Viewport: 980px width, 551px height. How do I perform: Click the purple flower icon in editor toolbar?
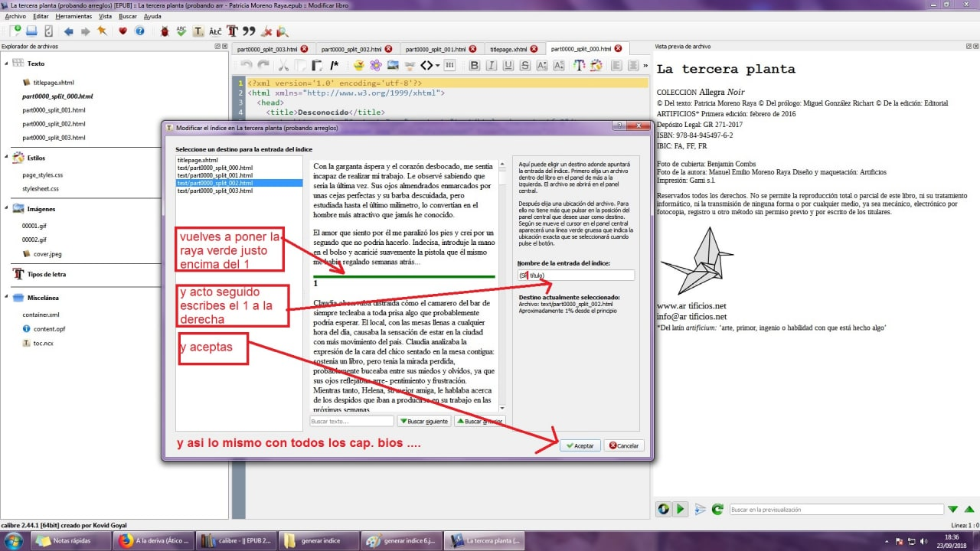coord(375,65)
